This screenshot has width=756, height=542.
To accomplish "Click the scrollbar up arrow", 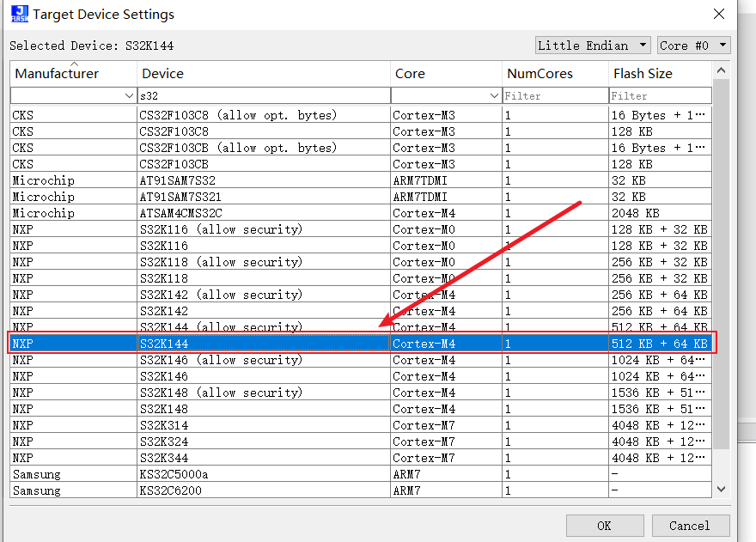I will click(722, 70).
